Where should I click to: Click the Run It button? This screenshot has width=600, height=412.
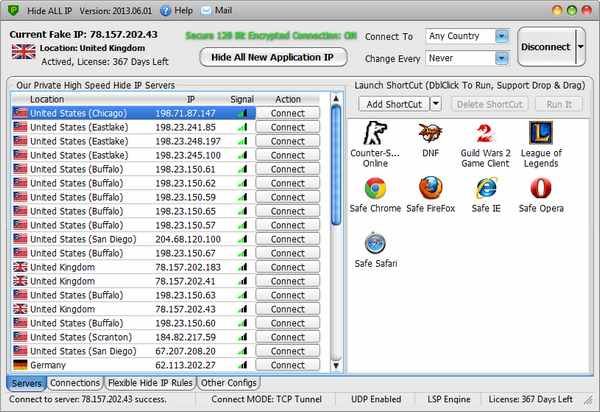[x=559, y=104]
